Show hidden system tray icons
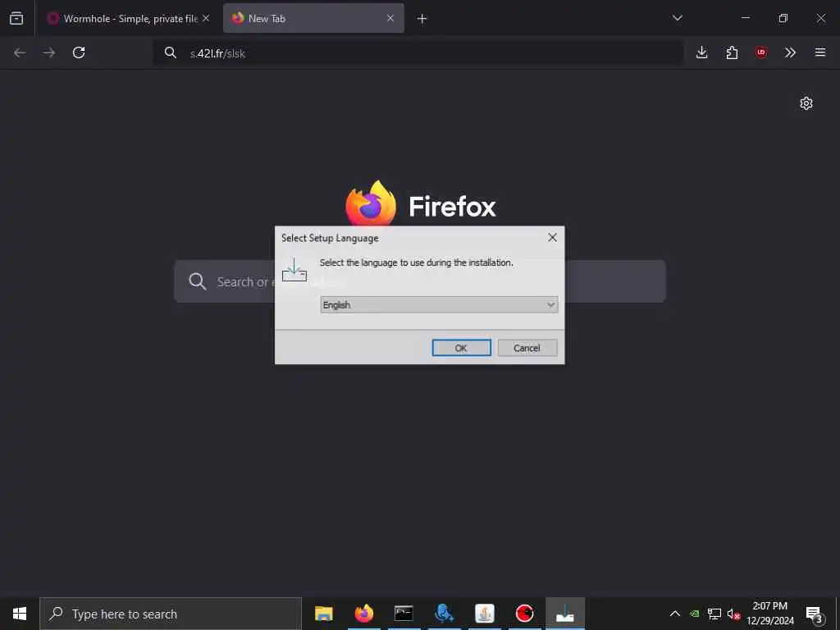 pyautogui.click(x=675, y=614)
